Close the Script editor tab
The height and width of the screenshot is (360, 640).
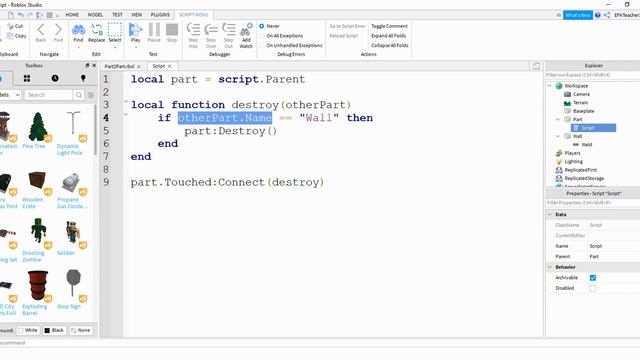(x=169, y=66)
